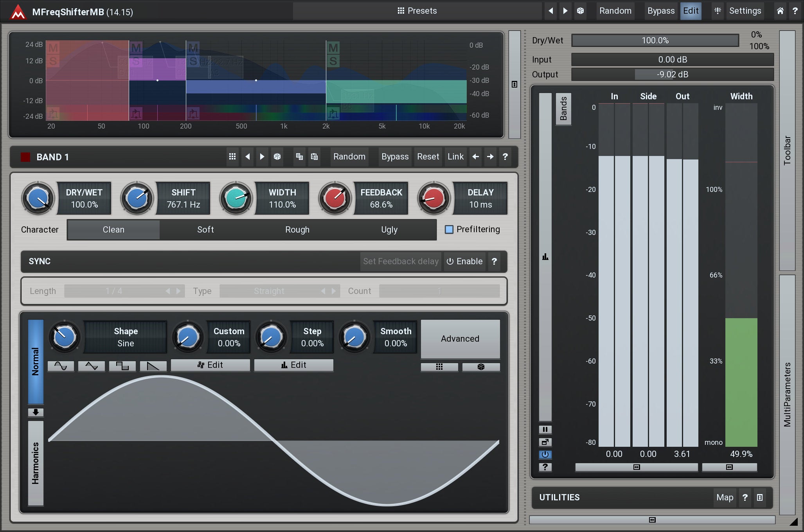Switch to the Ugly character mode

click(389, 230)
